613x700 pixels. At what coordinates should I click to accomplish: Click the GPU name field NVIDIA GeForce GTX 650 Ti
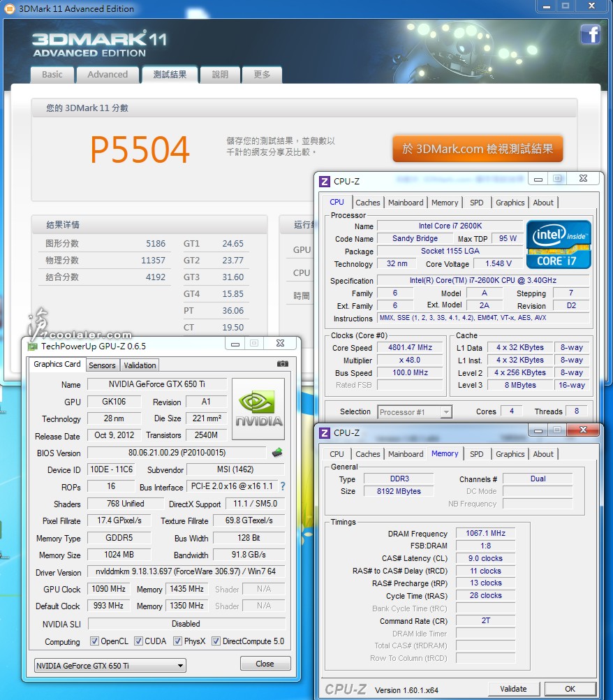pyautogui.click(x=157, y=384)
